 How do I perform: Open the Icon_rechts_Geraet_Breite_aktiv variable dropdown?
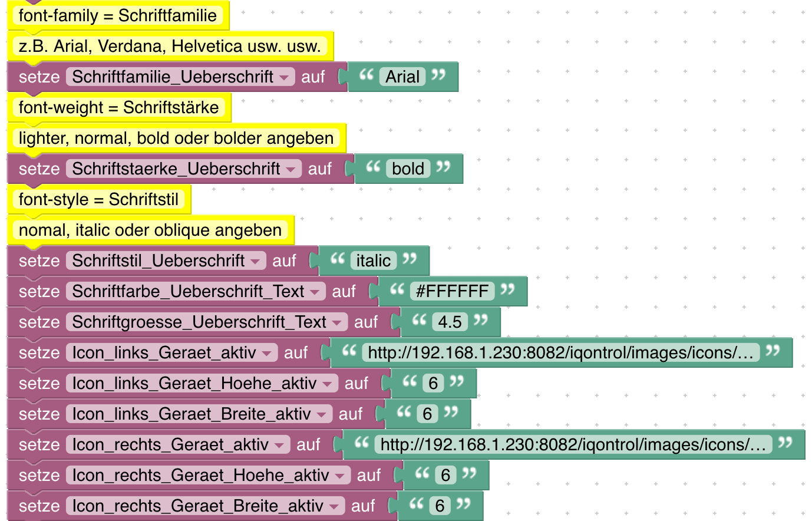205,506
